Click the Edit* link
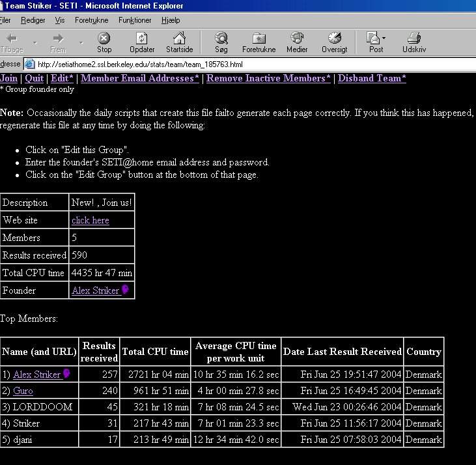This screenshot has height=465, width=476. tap(62, 78)
